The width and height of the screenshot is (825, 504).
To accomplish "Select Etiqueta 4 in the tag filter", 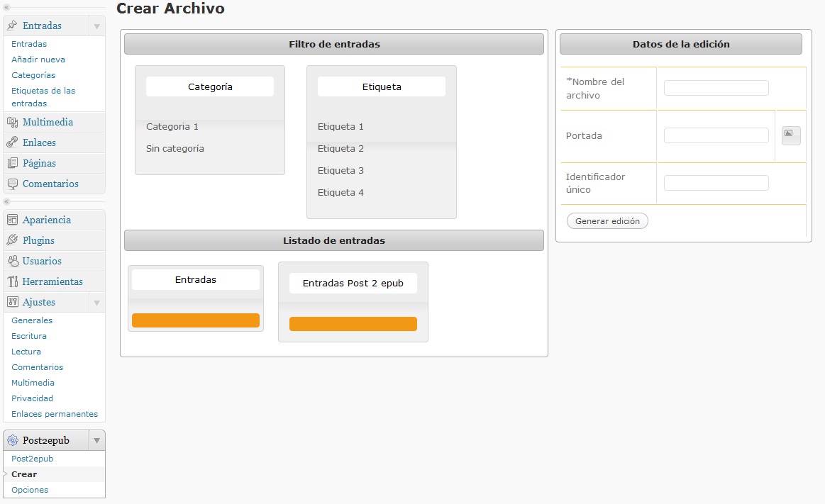I will pos(340,193).
